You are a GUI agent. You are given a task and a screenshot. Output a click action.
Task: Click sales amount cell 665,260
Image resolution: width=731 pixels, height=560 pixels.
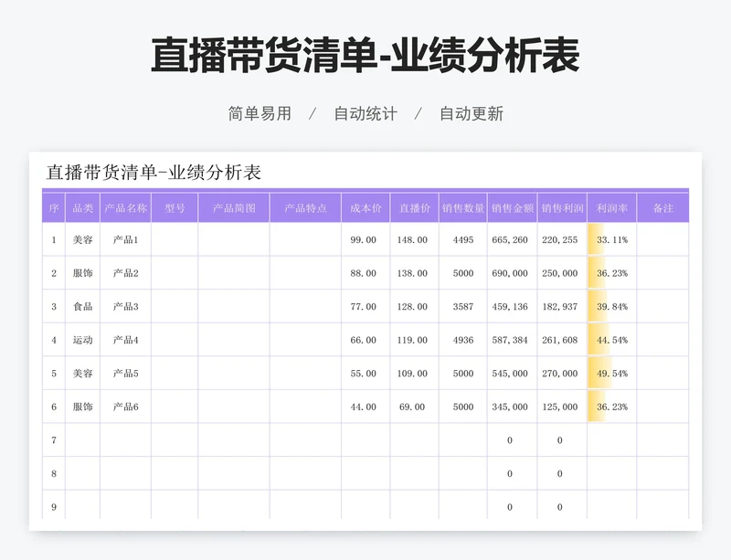(513, 239)
